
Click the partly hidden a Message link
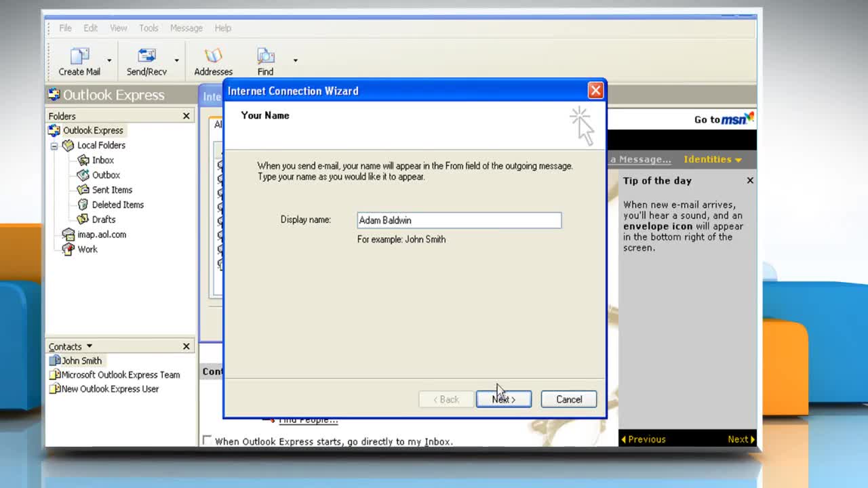point(640,159)
